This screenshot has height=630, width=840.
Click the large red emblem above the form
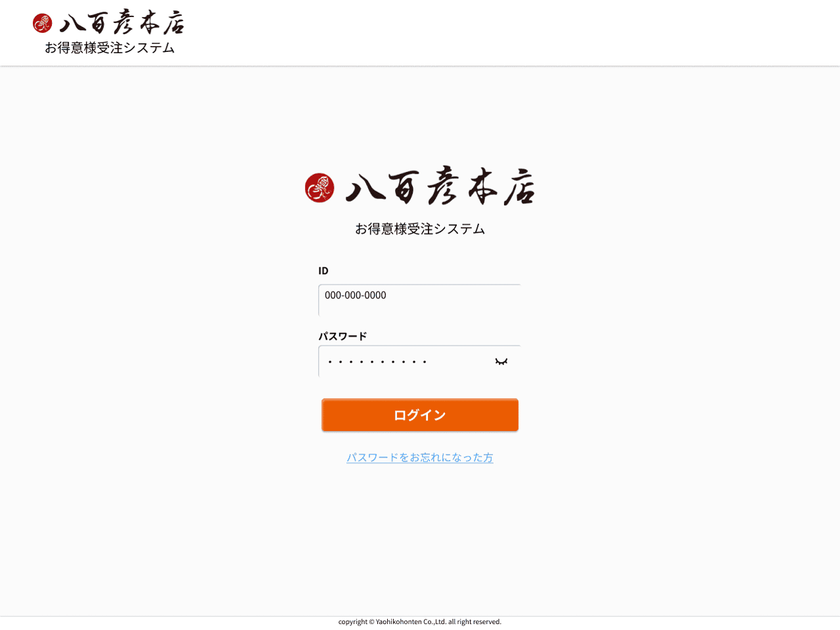coord(319,188)
